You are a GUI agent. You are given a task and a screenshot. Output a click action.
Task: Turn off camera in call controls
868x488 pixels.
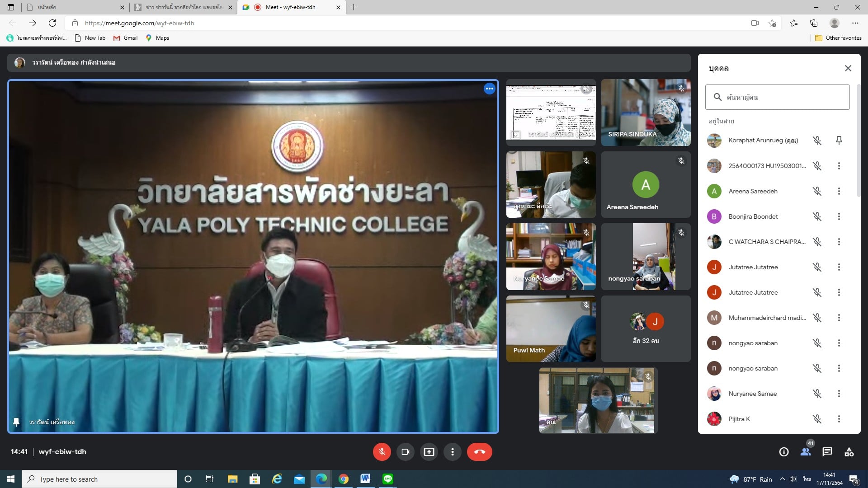tap(405, 452)
